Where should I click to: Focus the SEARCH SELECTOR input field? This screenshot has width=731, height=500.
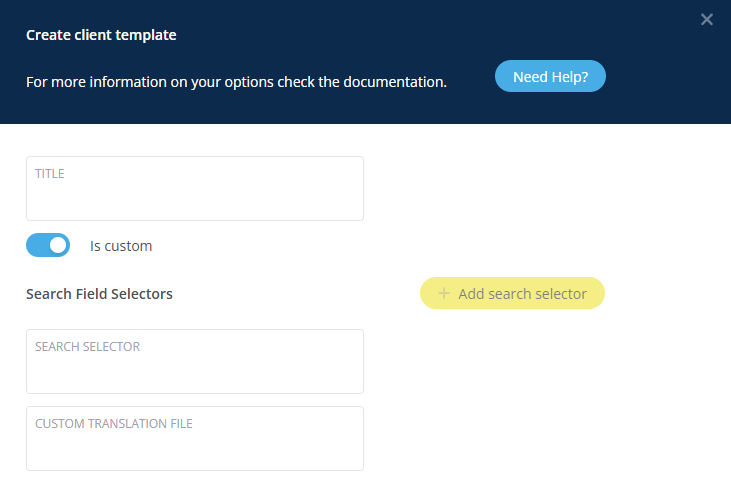(195, 362)
